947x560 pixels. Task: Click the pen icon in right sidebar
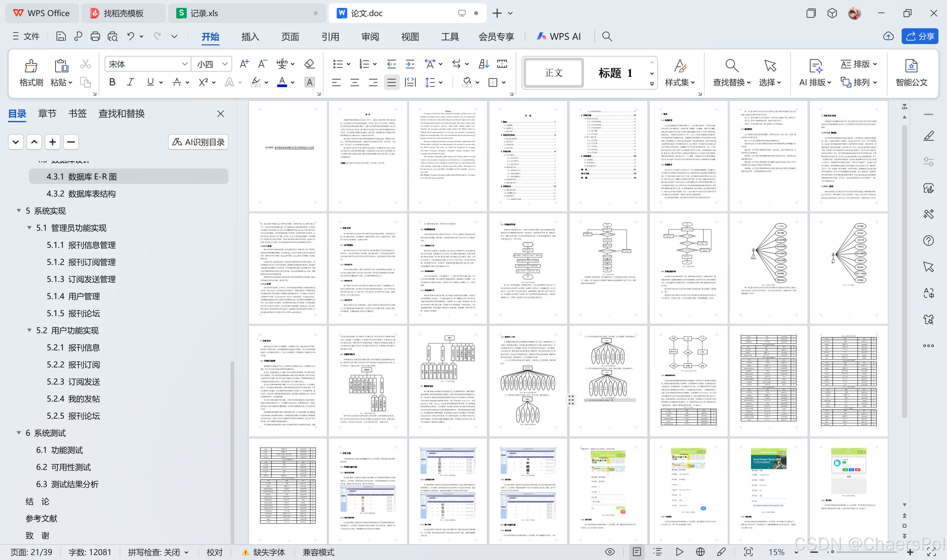929,136
